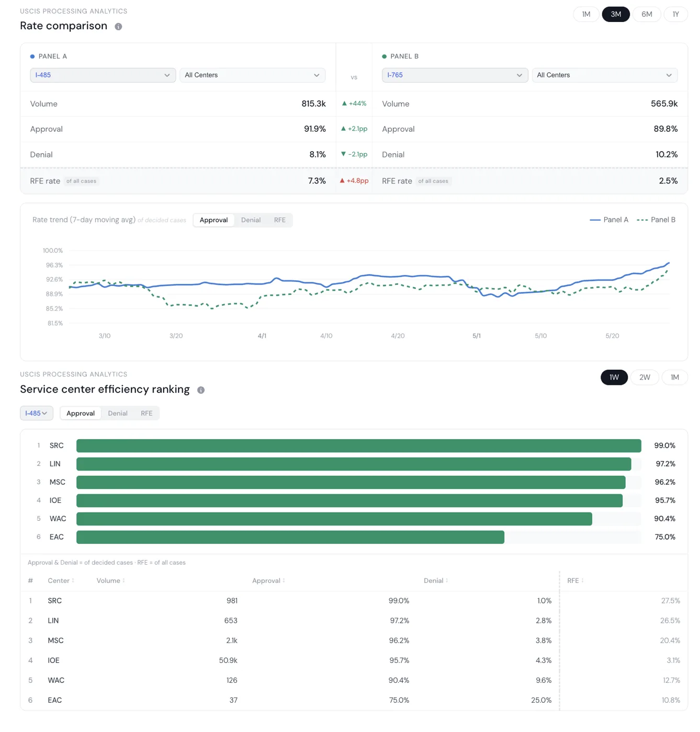Click the MSC ranking bar
The width and height of the screenshot is (700, 732).
pos(351,482)
